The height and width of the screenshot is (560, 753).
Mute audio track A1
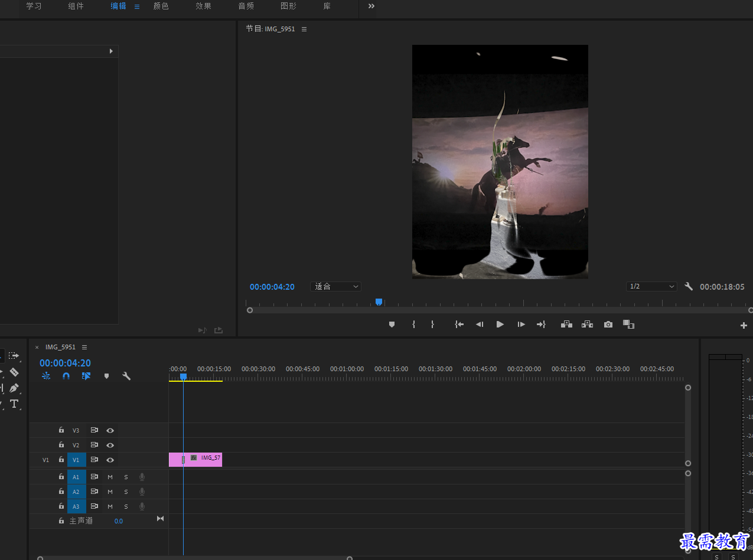[x=110, y=476]
